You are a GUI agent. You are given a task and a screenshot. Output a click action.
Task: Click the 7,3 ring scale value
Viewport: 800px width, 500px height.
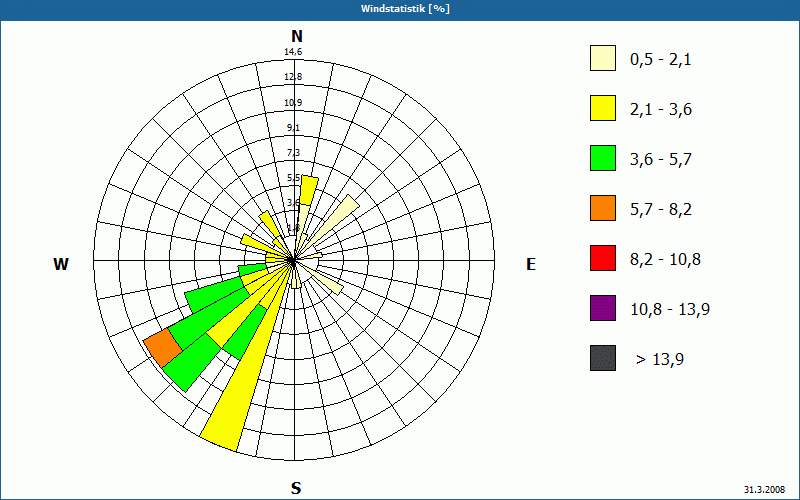(x=293, y=153)
